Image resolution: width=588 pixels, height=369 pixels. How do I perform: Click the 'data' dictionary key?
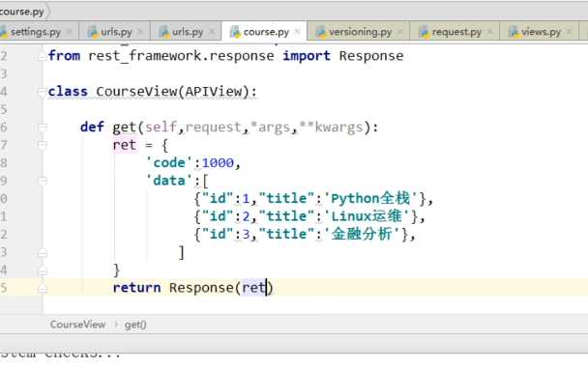click(169, 181)
